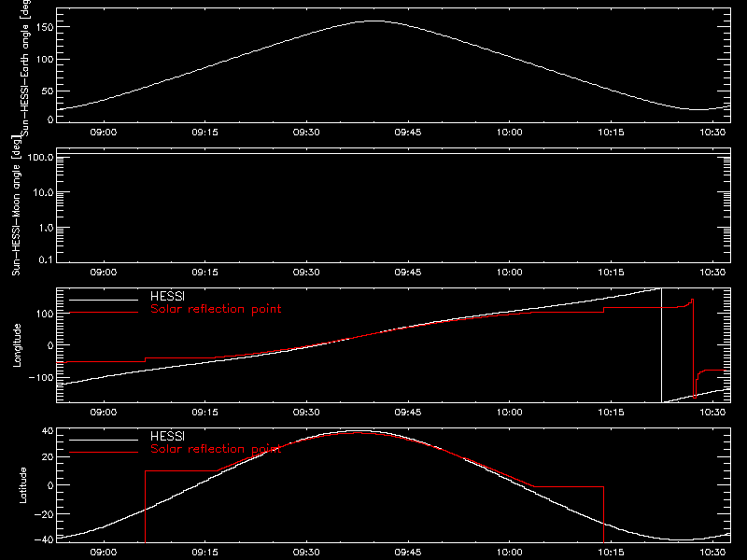Click 09:30 time label under Longitude plot
747x560 pixels.
point(306,412)
